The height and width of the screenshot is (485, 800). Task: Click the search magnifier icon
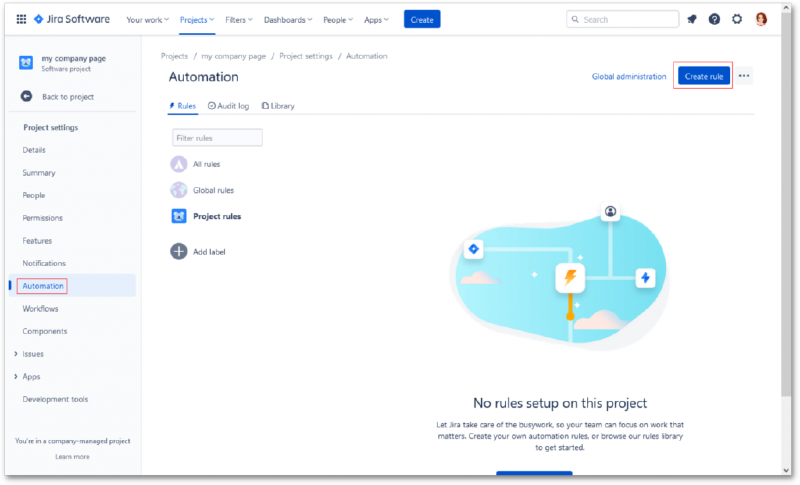575,19
